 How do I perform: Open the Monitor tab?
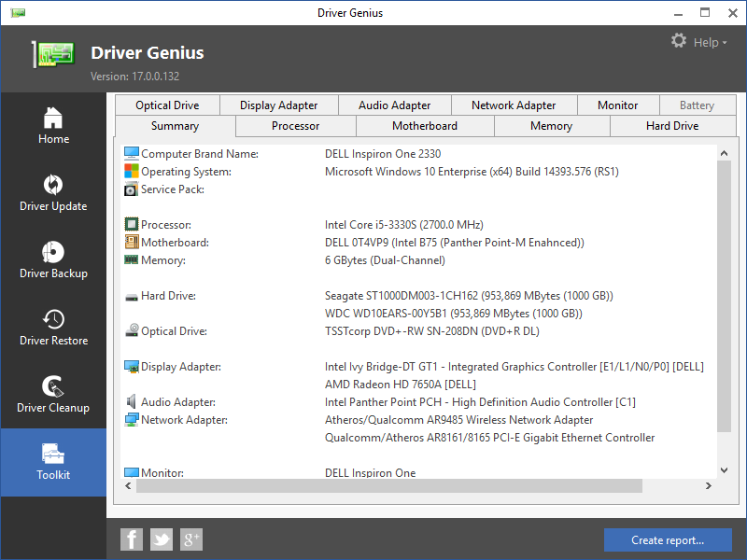(618, 105)
